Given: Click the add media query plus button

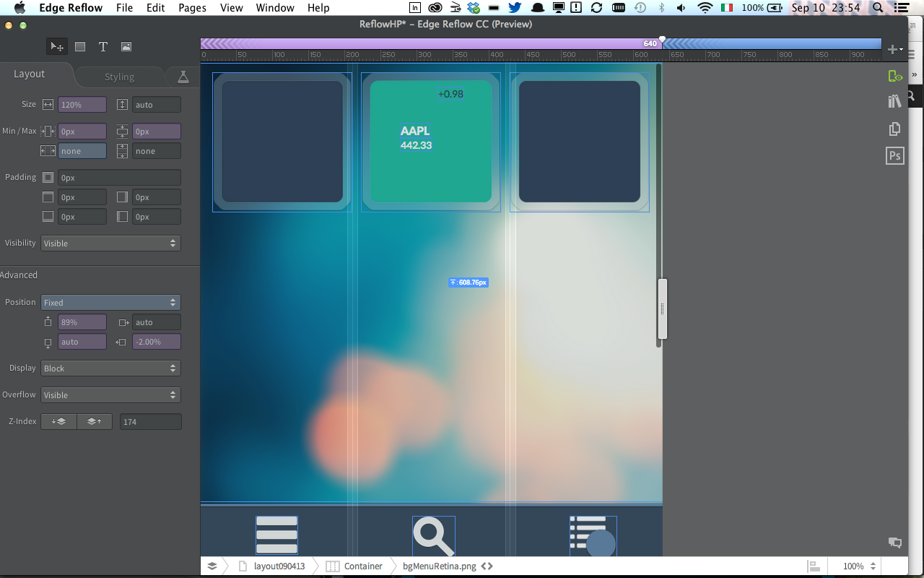Looking at the screenshot, I should coord(894,49).
